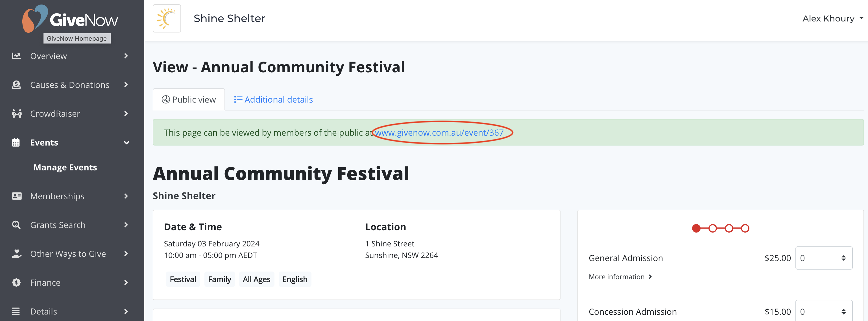This screenshot has height=321, width=868.
Task: Click the Grants Search magnifier icon
Action: 16,225
